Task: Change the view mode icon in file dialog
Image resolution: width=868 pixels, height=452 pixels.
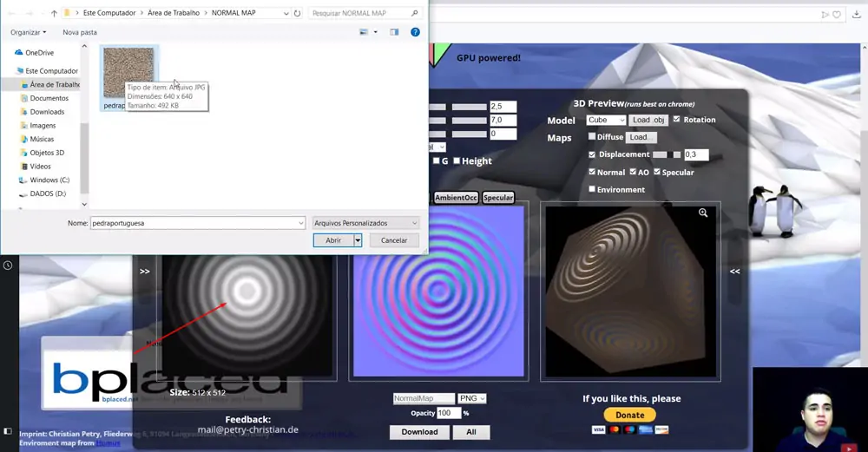Action: tap(364, 32)
